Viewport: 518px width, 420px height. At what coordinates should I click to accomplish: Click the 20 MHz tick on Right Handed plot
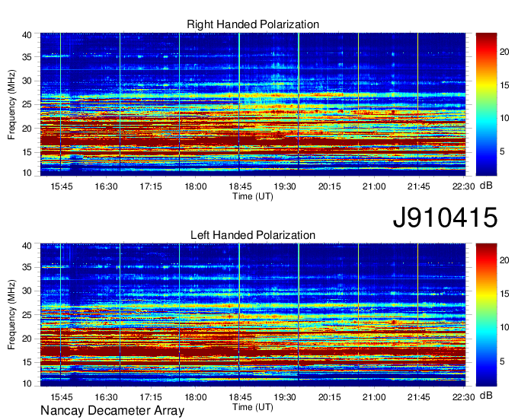(x=27, y=129)
